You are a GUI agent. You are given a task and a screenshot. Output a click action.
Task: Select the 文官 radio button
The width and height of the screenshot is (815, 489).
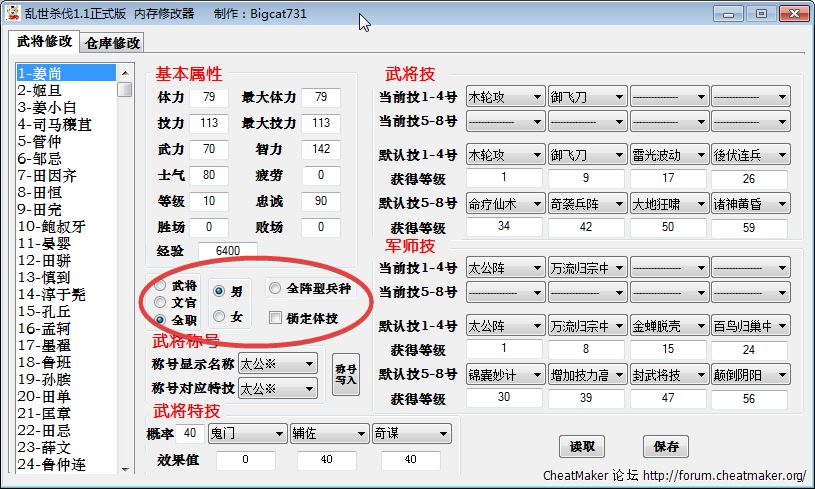tap(160, 302)
